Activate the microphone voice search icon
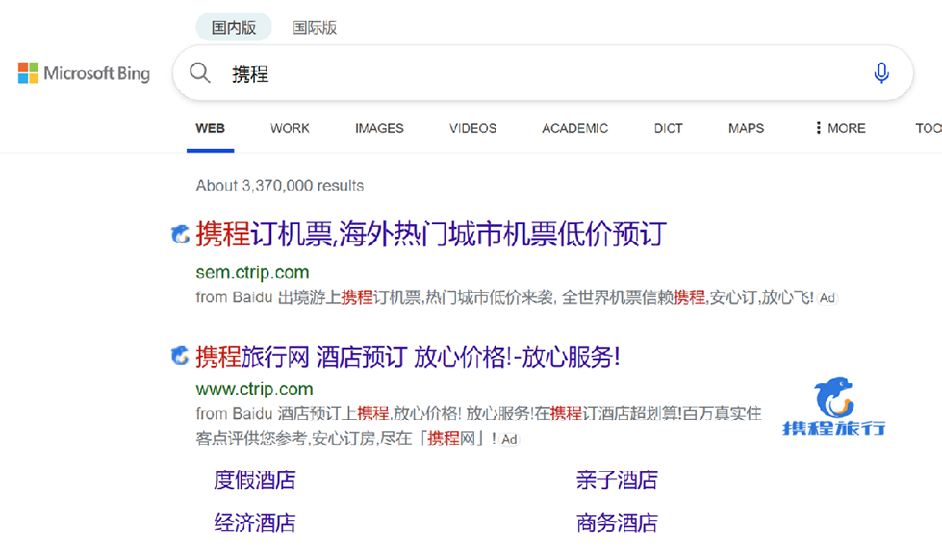This screenshot has height=560, width=942. 880,73
